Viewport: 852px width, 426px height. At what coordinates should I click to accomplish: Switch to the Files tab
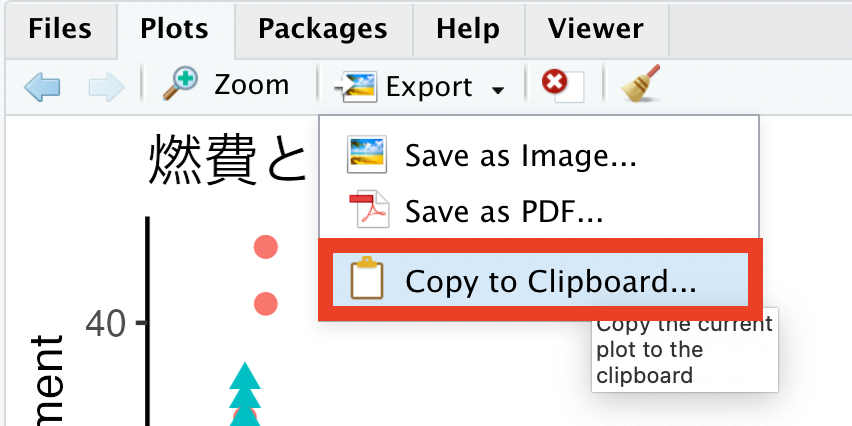tap(60, 29)
